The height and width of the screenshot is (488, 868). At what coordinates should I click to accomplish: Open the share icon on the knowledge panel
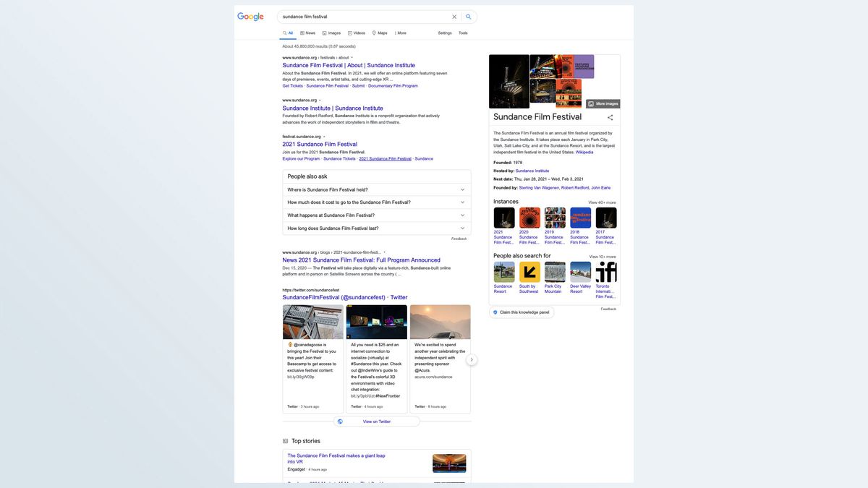(x=609, y=116)
